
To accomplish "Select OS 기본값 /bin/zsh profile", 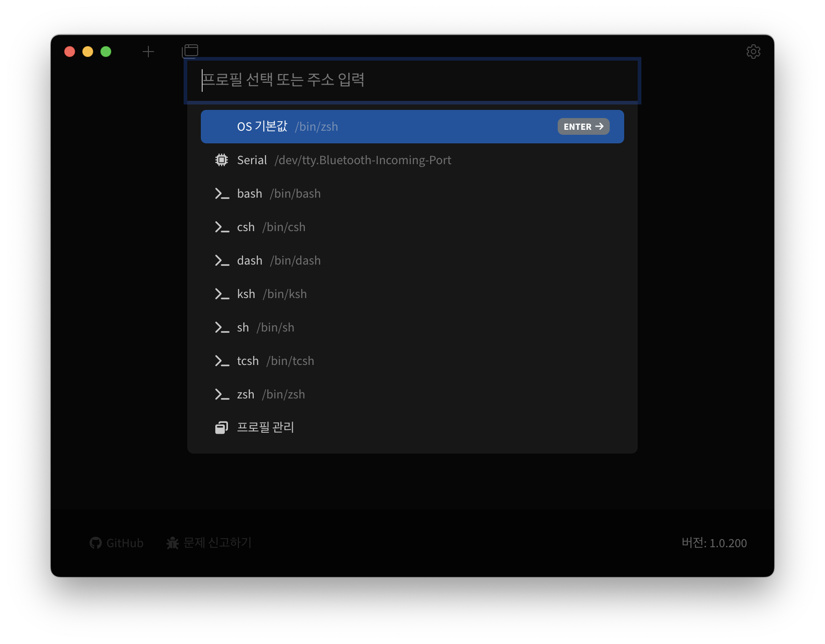I will (x=412, y=127).
